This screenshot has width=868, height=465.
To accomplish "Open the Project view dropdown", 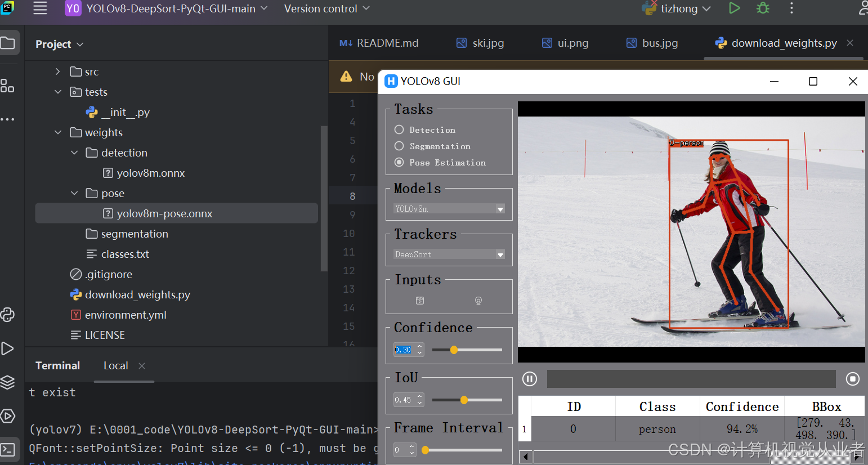I will [x=59, y=44].
